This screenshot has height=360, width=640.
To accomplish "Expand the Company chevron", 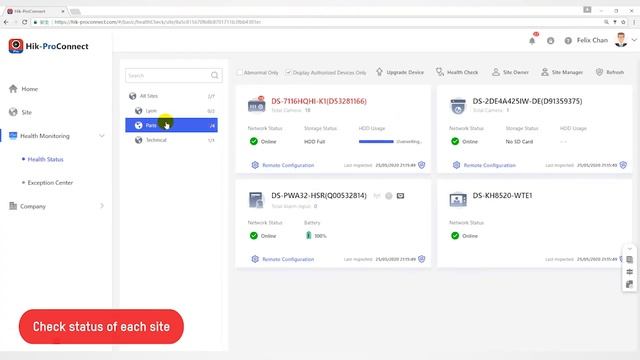I will [102, 206].
